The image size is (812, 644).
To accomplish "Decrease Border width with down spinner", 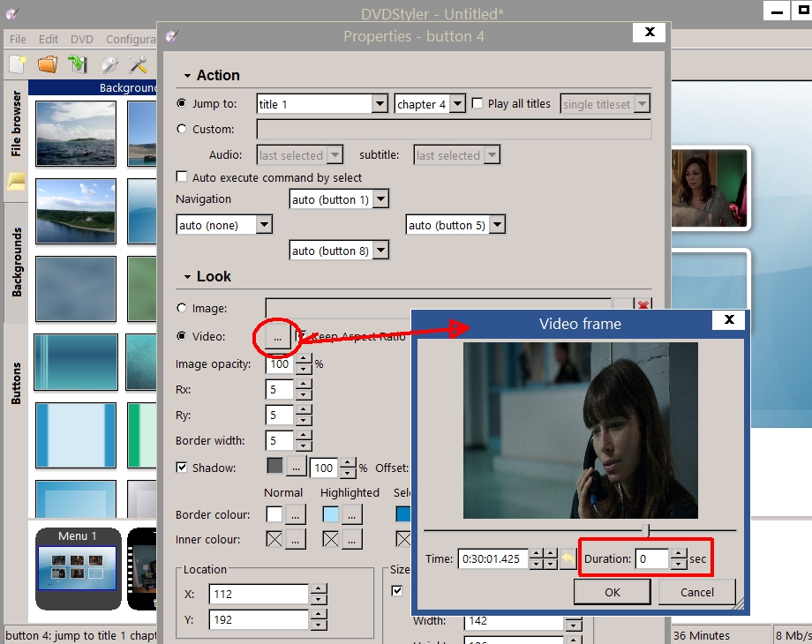I will (x=304, y=446).
